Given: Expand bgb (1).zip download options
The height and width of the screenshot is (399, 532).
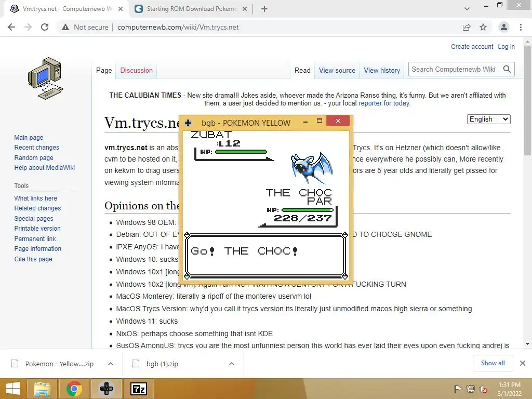Looking at the screenshot, I should [x=232, y=364].
